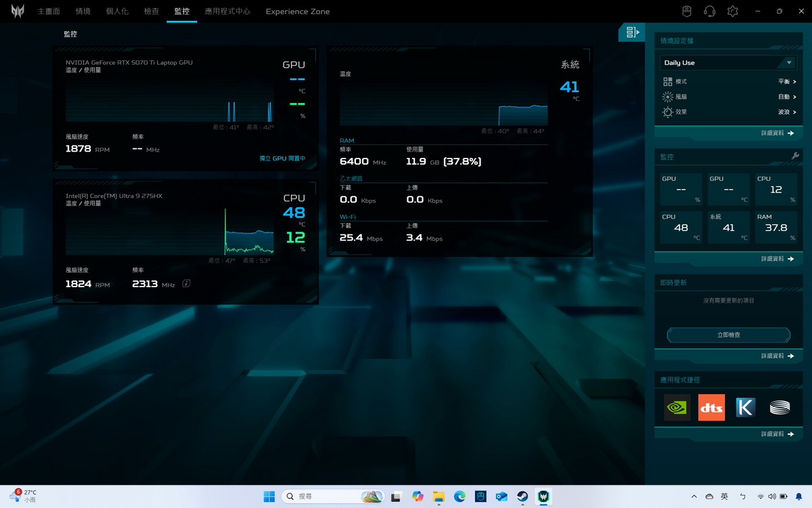
Task: Click the wrench icon in 監控 widget
Action: click(x=795, y=156)
